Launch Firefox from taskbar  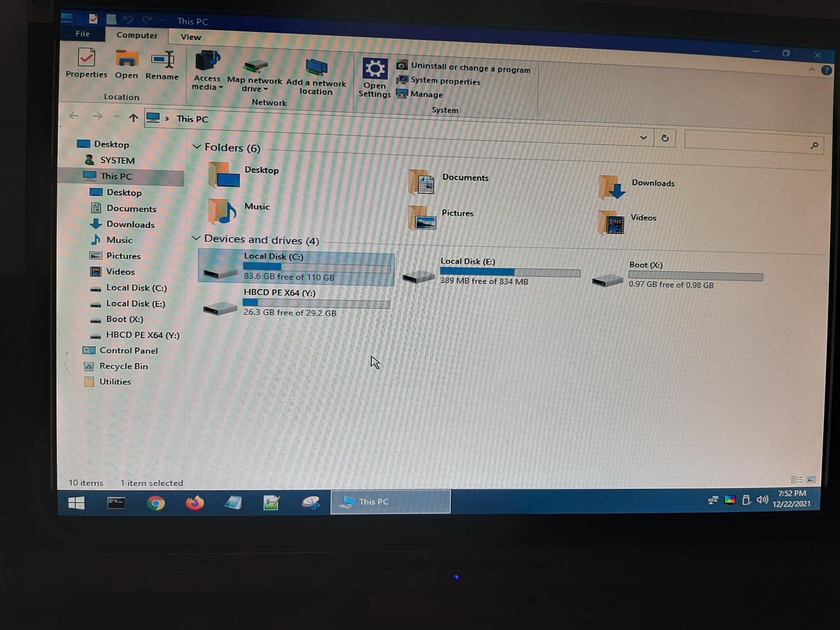195,503
